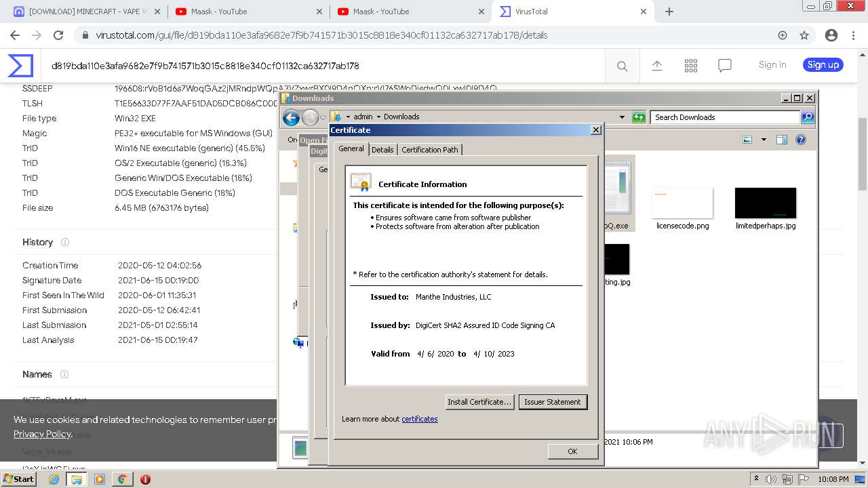The height and width of the screenshot is (488, 868).
Task: Click the Sign in link
Action: point(772,65)
